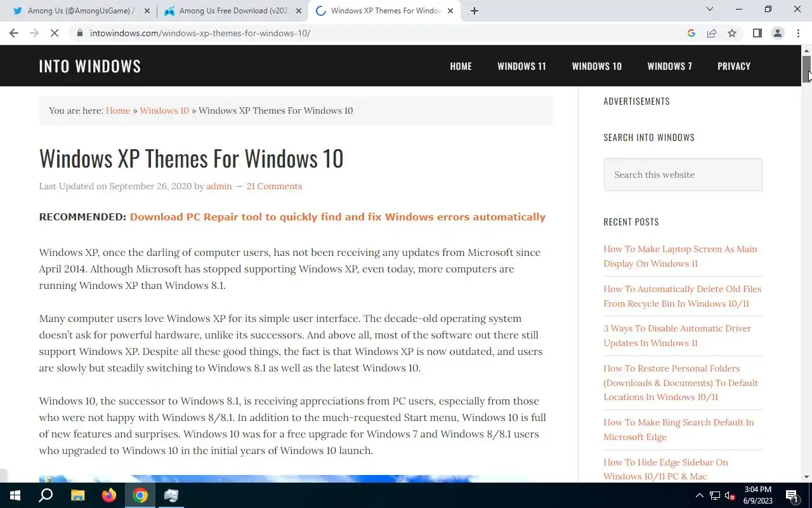Open Disable Automatic Driver Updates post
This screenshot has width=812, height=508.
click(x=677, y=335)
